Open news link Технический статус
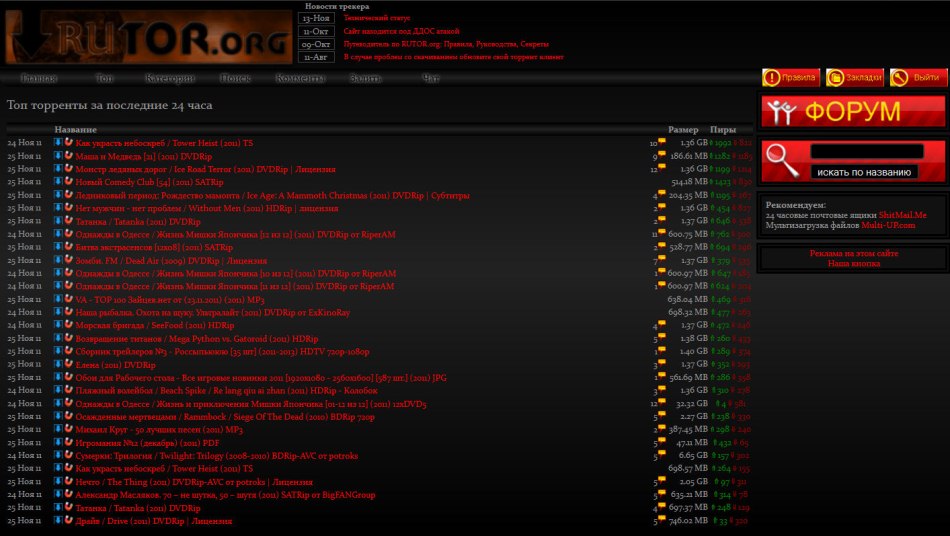 point(377,18)
